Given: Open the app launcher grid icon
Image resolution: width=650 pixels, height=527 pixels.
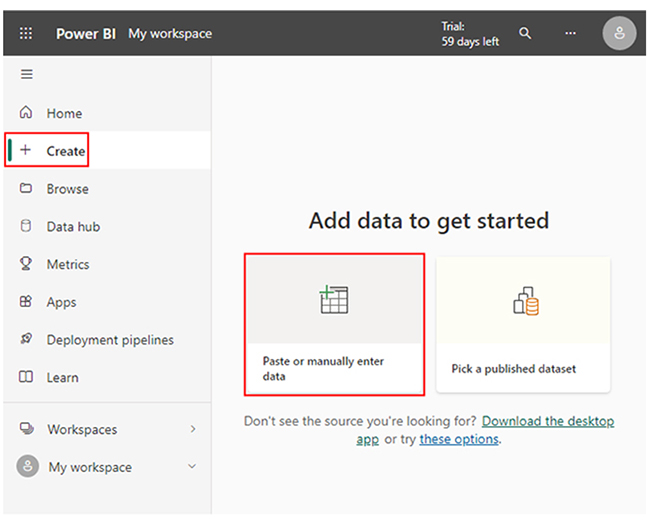Looking at the screenshot, I should click(x=26, y=33).
